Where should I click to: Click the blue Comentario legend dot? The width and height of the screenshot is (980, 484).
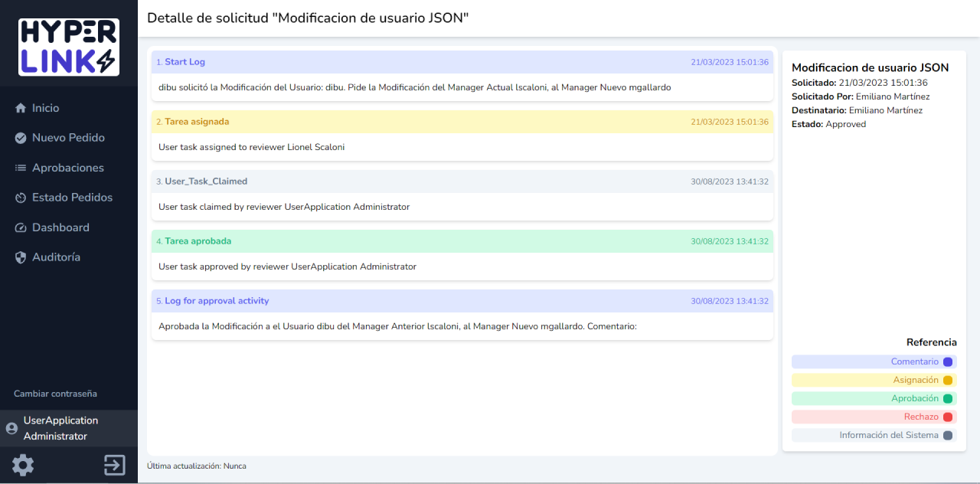[948, 361]
